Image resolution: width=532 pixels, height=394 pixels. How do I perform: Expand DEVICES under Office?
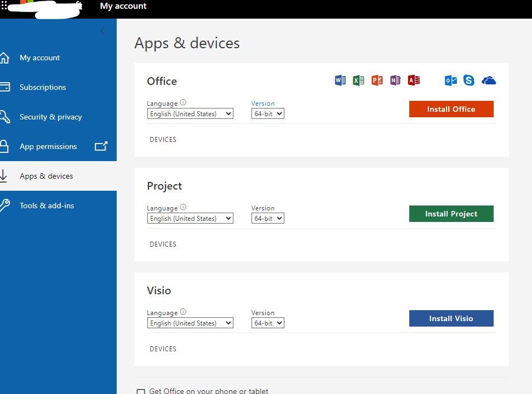click(x=163, y=140)
